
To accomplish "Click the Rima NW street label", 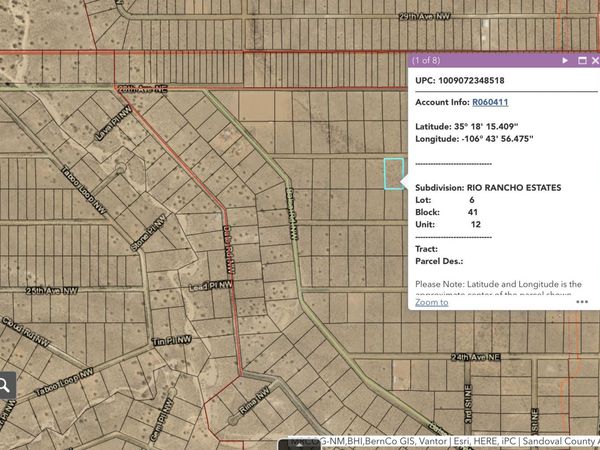I will pyautogui.click(x=254, y=401).
